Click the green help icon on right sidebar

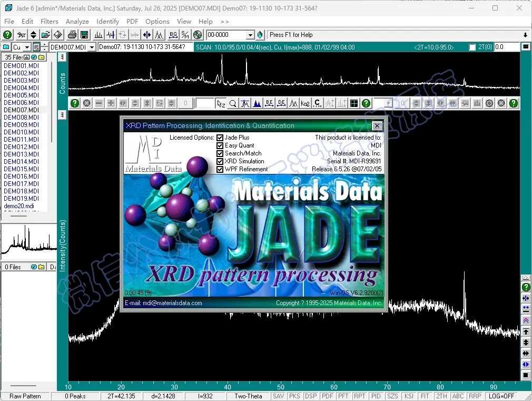pyautogui.click(x=526, y=287)
